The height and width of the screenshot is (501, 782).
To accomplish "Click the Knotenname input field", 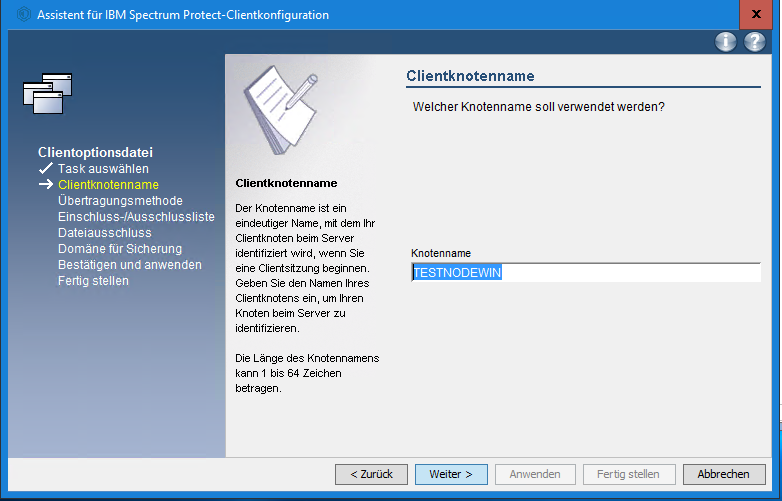I will point(586,273).
